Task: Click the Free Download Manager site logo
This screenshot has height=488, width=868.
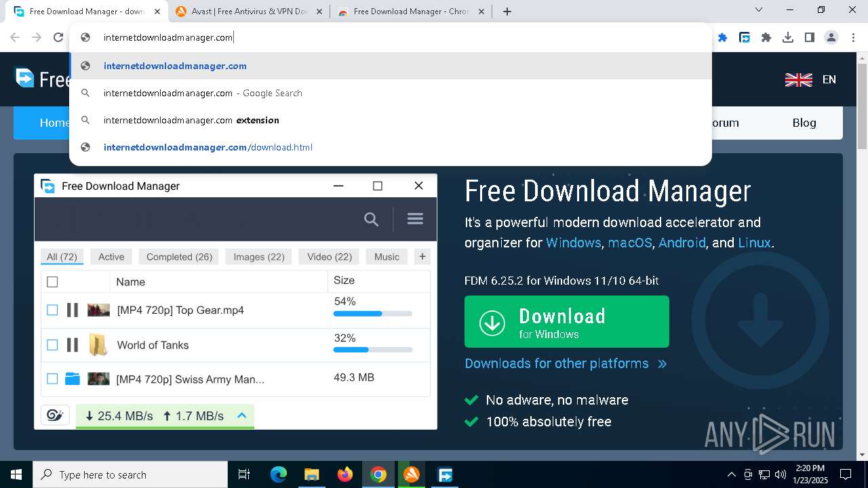Action: [x=42, y=79]
